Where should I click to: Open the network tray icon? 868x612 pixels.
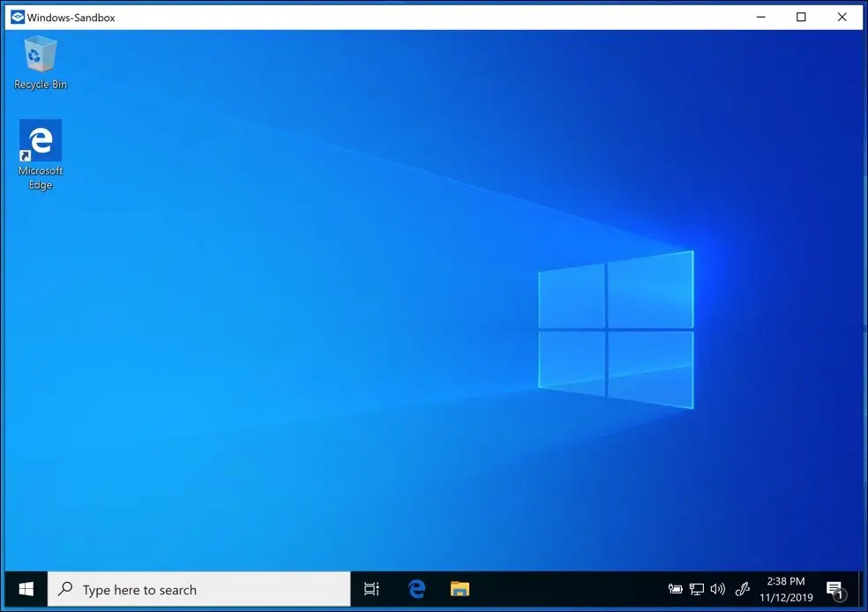pos(697,589)
